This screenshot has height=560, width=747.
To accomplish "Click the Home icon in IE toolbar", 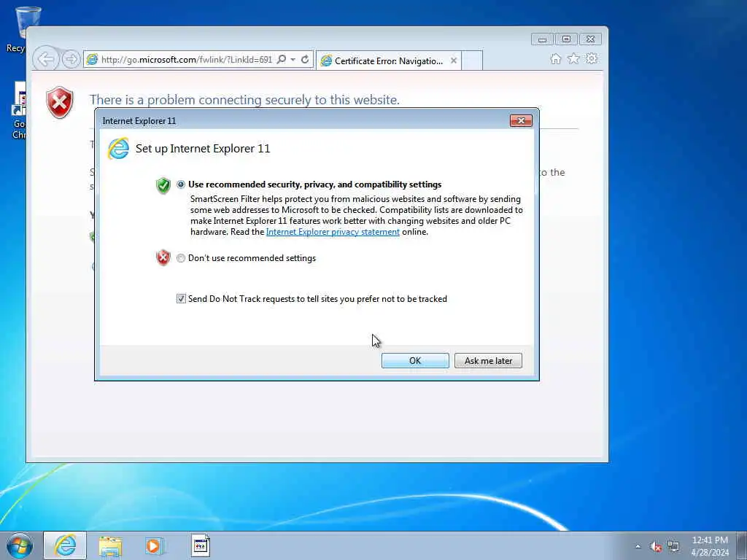I will click(x=555, y=58).
